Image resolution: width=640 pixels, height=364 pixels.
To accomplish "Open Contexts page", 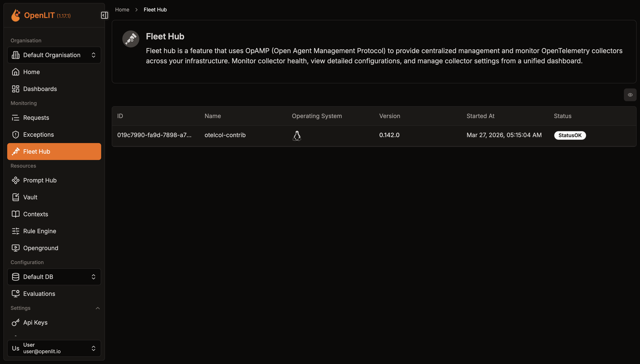I will 54,214.
